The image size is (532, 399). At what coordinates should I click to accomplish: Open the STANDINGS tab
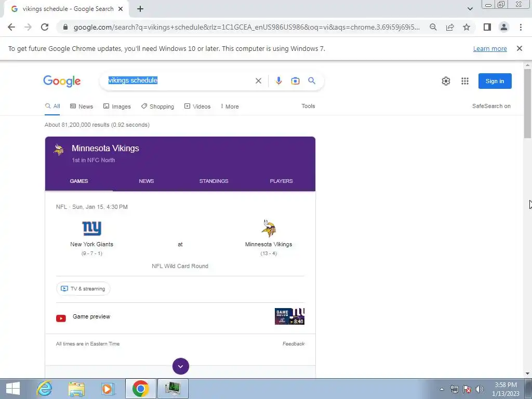click(214, 181)
